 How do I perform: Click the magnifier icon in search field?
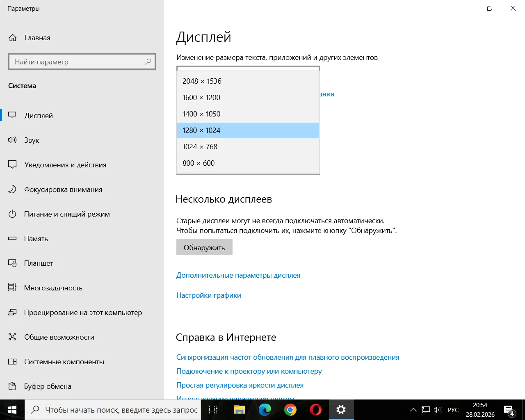click(x=148, y=62)
